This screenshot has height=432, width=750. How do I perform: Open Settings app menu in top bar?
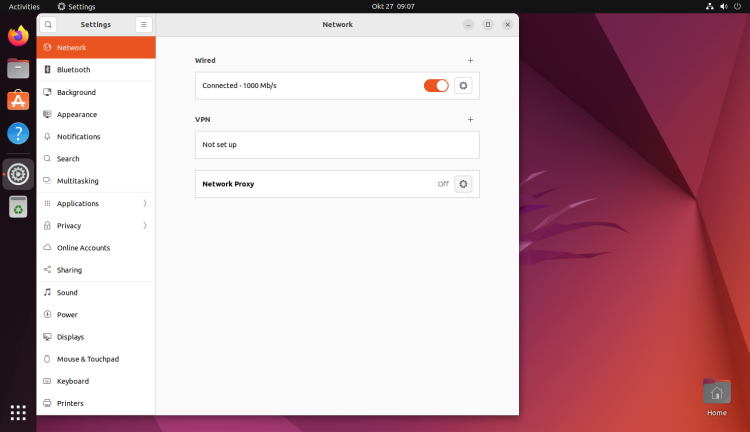click(77, 6)
